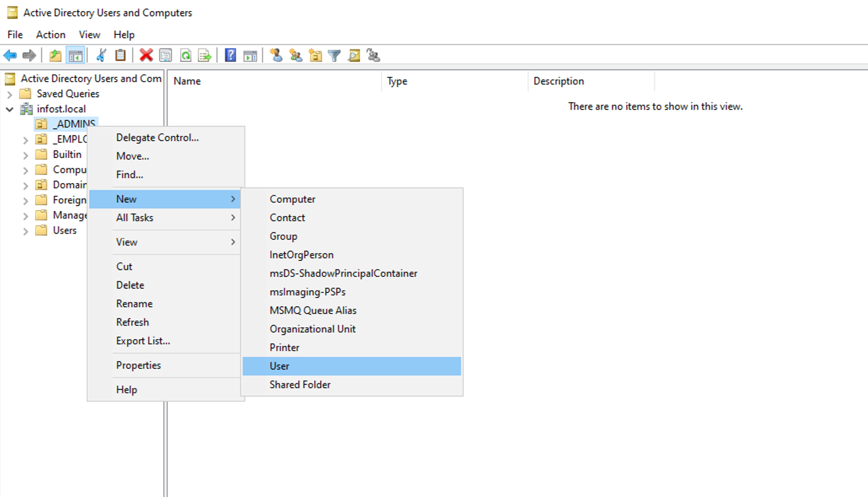Select User in the New submenu
The width and height of the screenshot is (868, 497).
(x=352, y=366)
